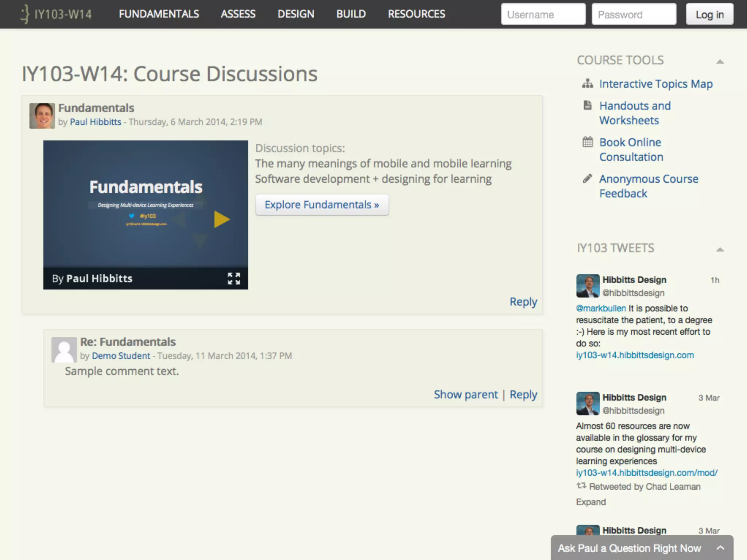Click the Anonymous Course Feedback pencil icon
The height and width of the screenshot is (560, 747).
587,178
